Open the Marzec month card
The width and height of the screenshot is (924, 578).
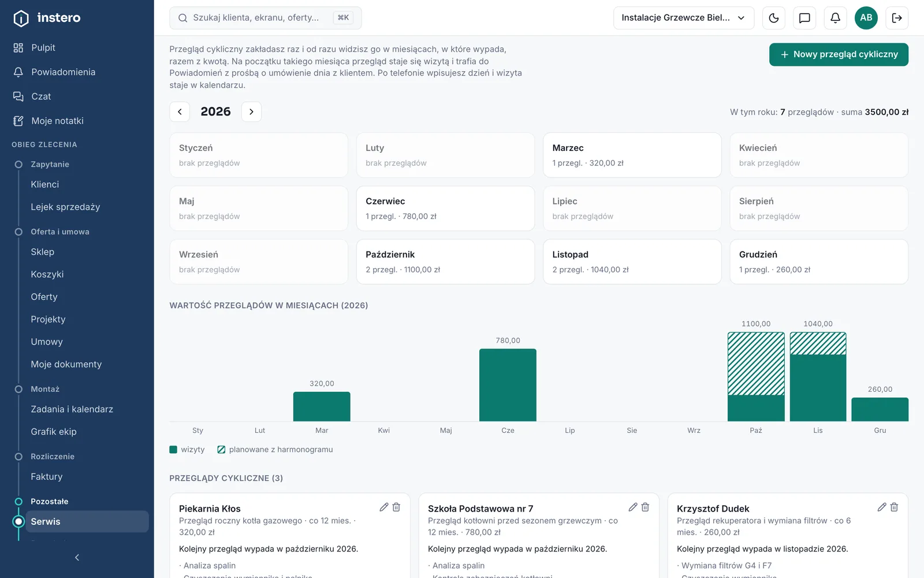tap(632, 155)
